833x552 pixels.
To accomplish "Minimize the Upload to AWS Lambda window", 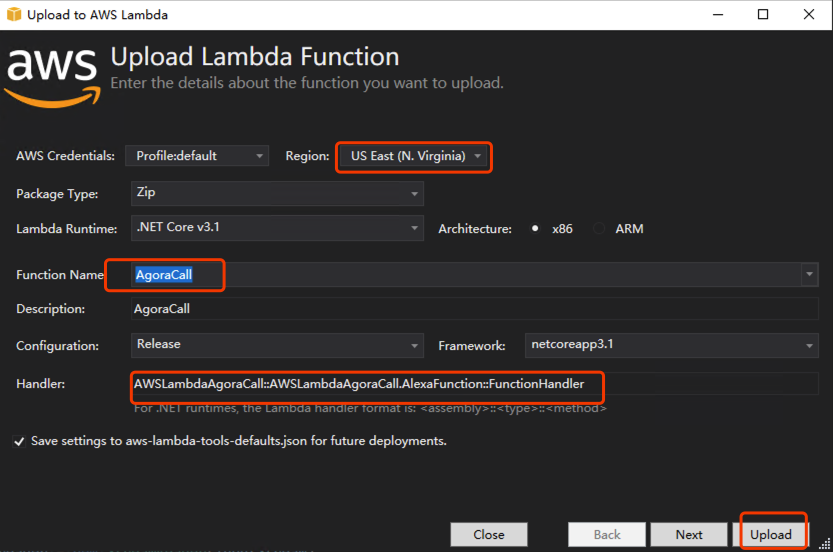I will 718,14.
